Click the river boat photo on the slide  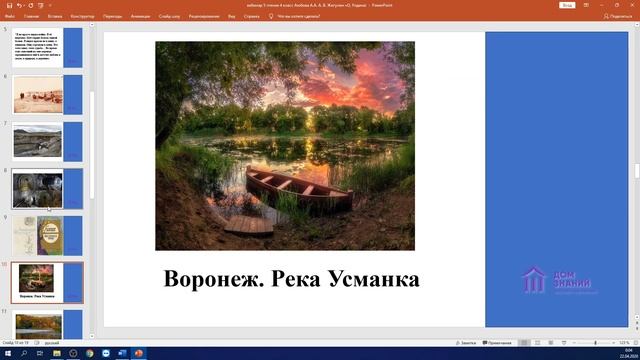pos(285,146)
